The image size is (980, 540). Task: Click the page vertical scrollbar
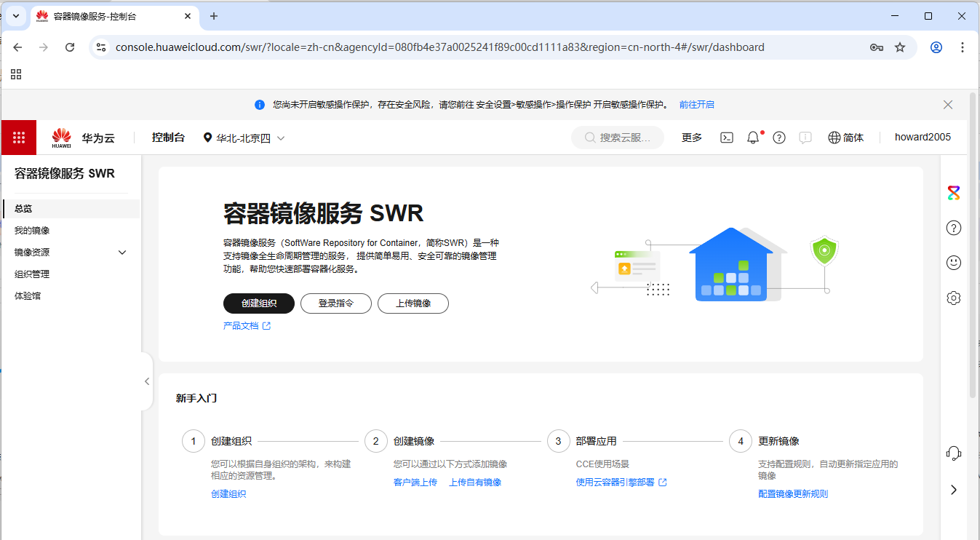[973, 246]
